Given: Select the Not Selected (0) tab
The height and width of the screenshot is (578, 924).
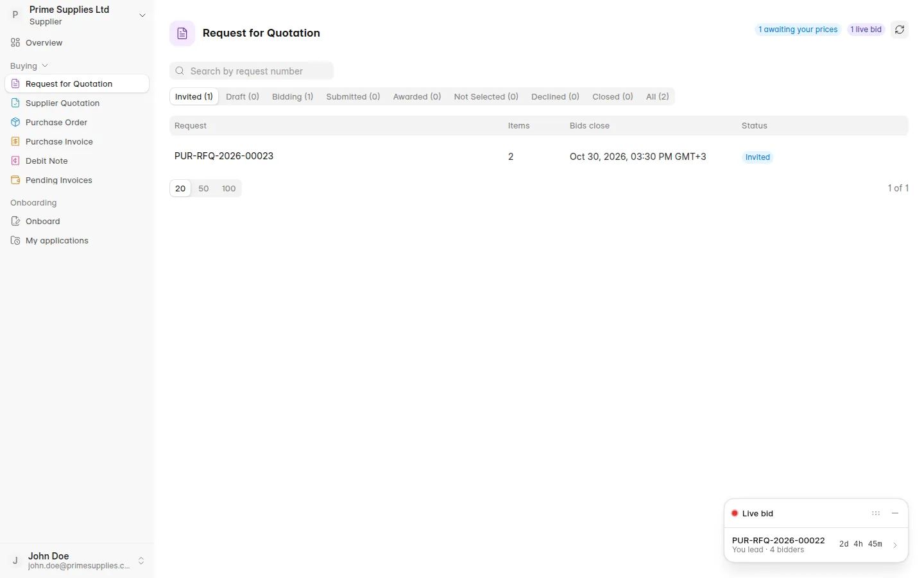Looking at the screenshot, I should (486, 96).
